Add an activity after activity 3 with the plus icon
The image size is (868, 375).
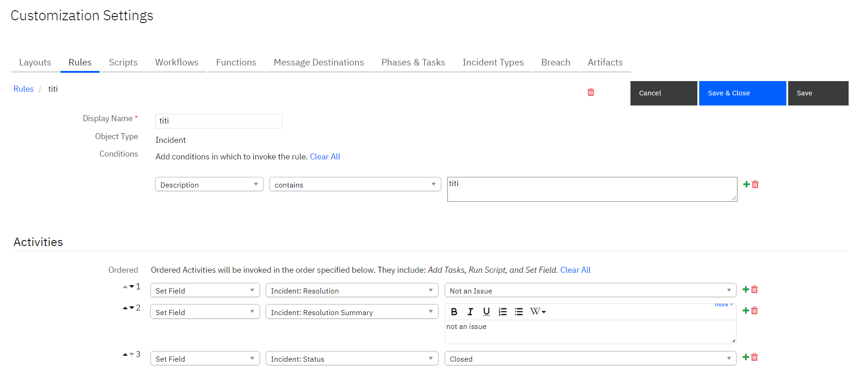[x=746, y=357]
